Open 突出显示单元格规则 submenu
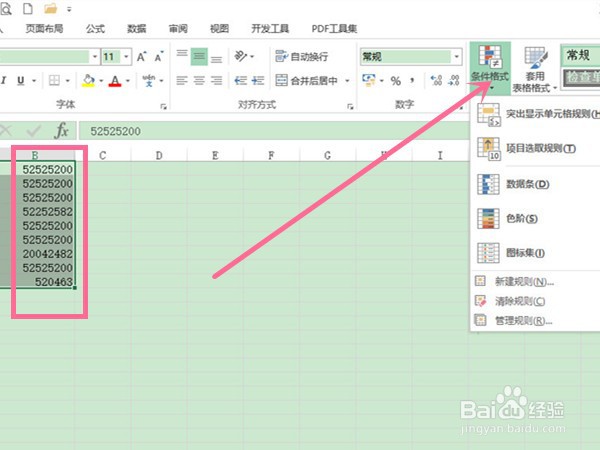Image resolution: width=600 pixels, height=450 pixels. pos(535,114)
